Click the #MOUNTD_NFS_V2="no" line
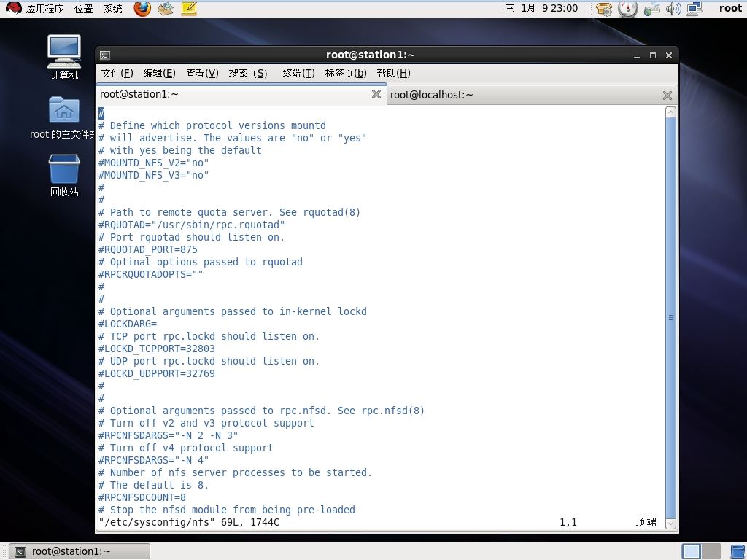 pyautogui.click(x=153, y=163)
